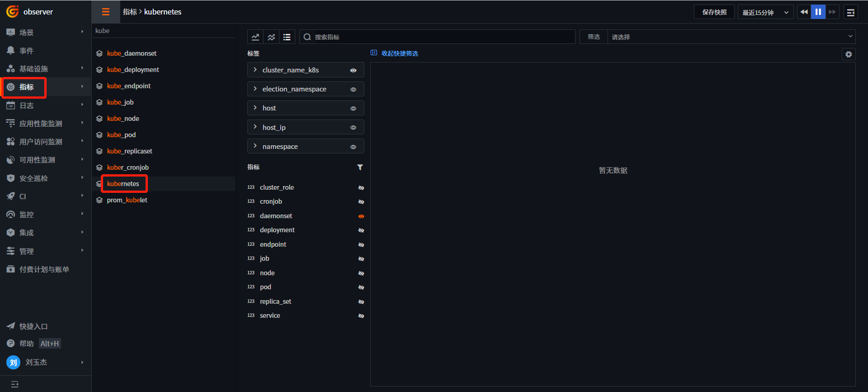Image resolution: width=868 pixels, height=392 pixels.
Task: Switch to line chart view mode
Action: 255,37
